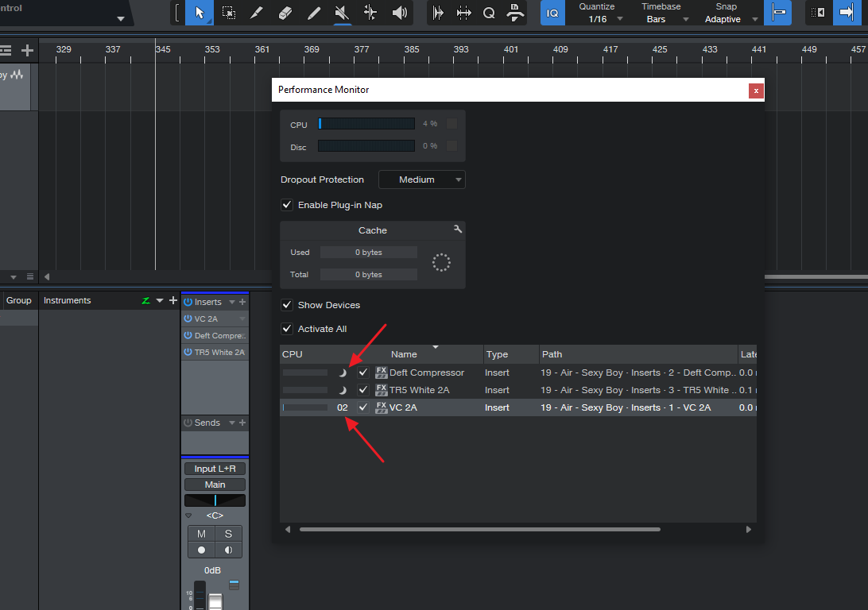The width and height of the screenshot is (868, 610).
Task: Uncheck Deft Compressor activation checkbox
Action: tap(362, 373)
